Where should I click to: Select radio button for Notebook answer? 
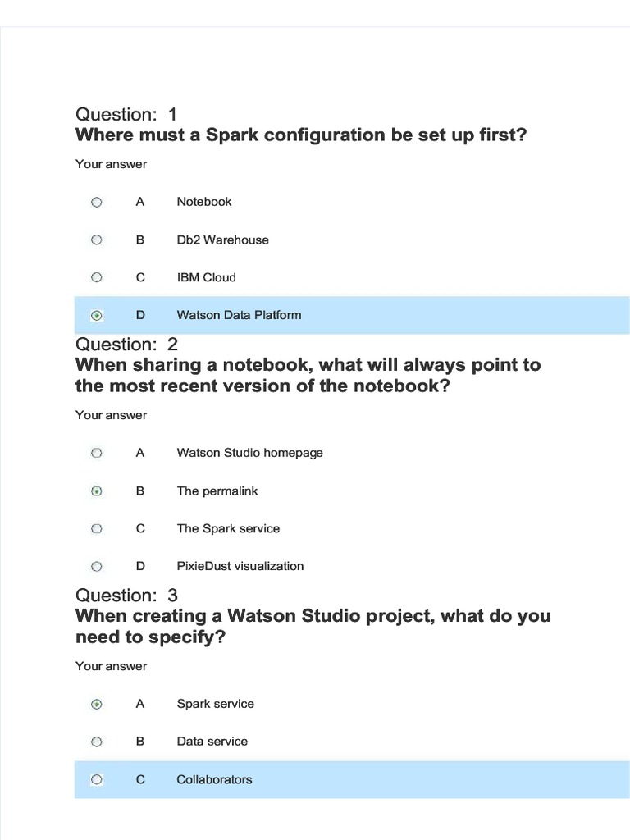point(97,202)
